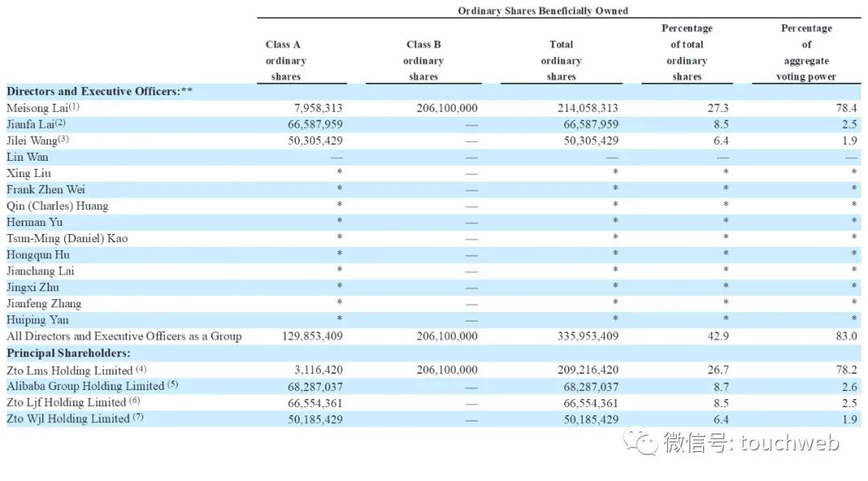Viewport: 868px width, 481px height.
Task: Click All Directors and Executive Officers as a Group
Action: [124, 336]
